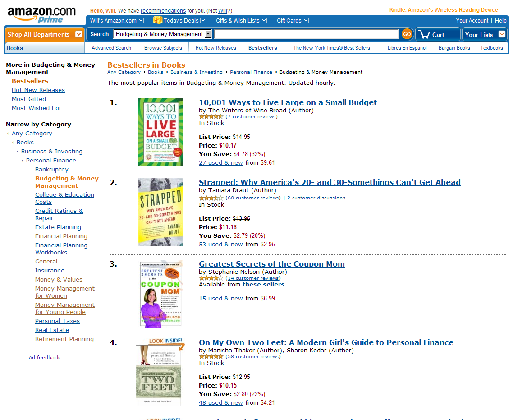This screenshot has width=513, height=420.
Task: Click the star rating for Coupon Mom
Action: [x=211, y=278]
